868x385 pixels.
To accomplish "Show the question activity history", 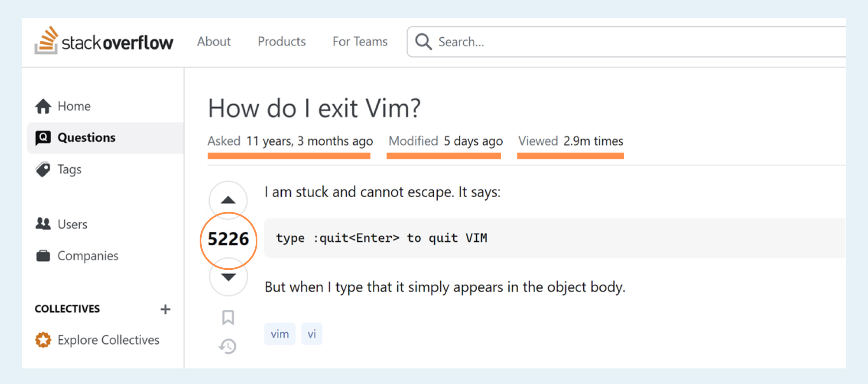I will click(x=227, y=346).
